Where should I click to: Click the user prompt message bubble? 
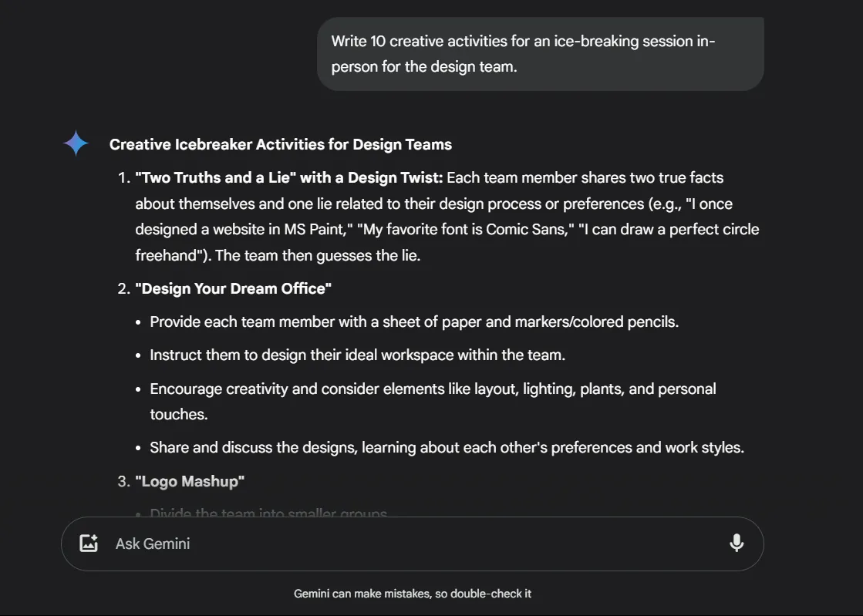541,54
